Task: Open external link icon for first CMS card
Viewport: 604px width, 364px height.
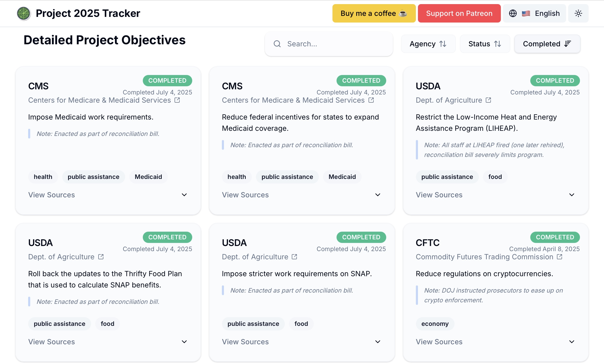Action: pyautogui.click(x=177, y=100)
